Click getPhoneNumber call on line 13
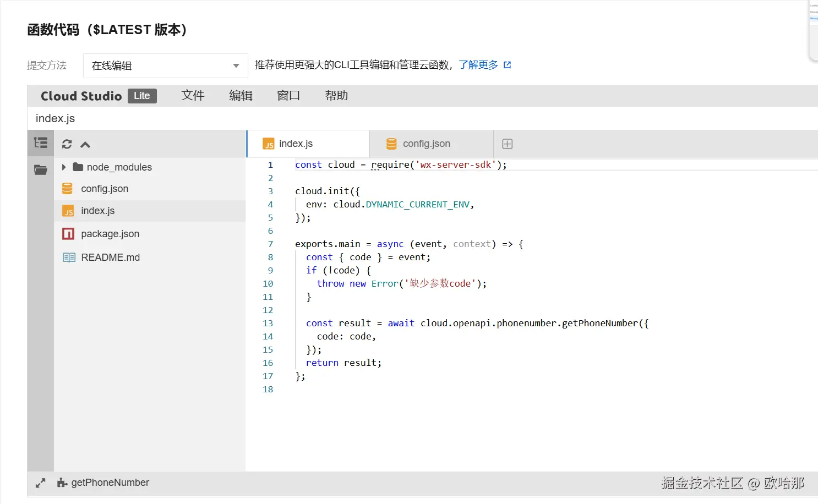This screenshot has height=504, width=818. coord(600,323)
